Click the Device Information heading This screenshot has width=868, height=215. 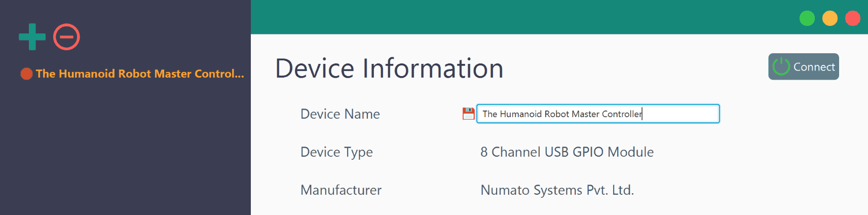click(x=389, y=68)
